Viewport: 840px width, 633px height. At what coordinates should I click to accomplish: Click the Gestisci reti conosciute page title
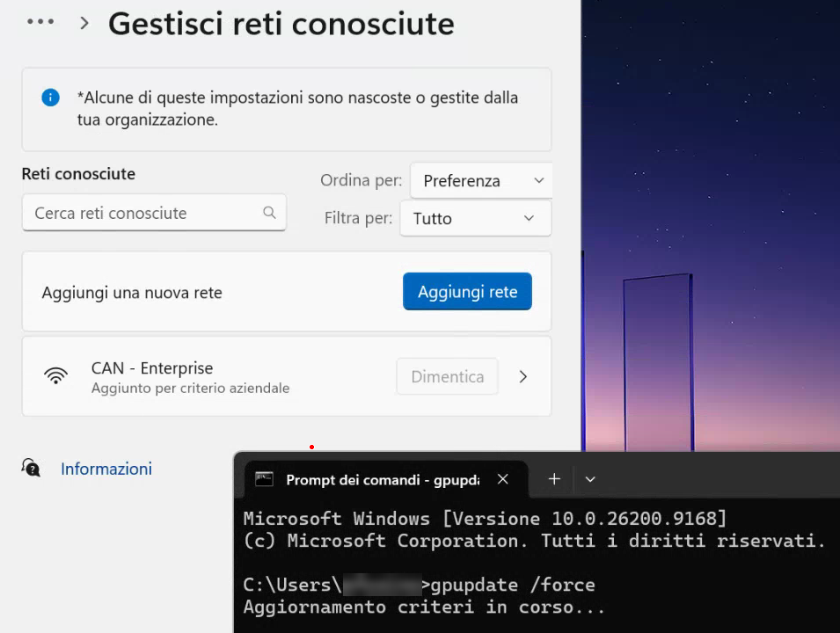(x=281, y=24)
